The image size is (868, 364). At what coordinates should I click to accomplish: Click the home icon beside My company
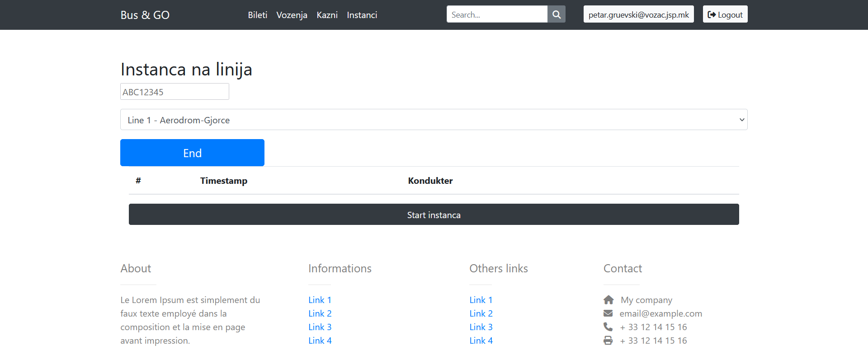point(609,300)
